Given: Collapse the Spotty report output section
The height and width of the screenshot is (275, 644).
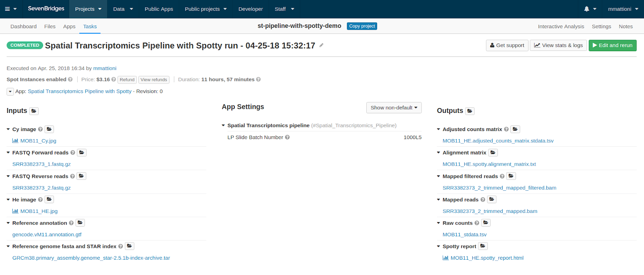Looking at the screenshot, I should pos(439,246).
